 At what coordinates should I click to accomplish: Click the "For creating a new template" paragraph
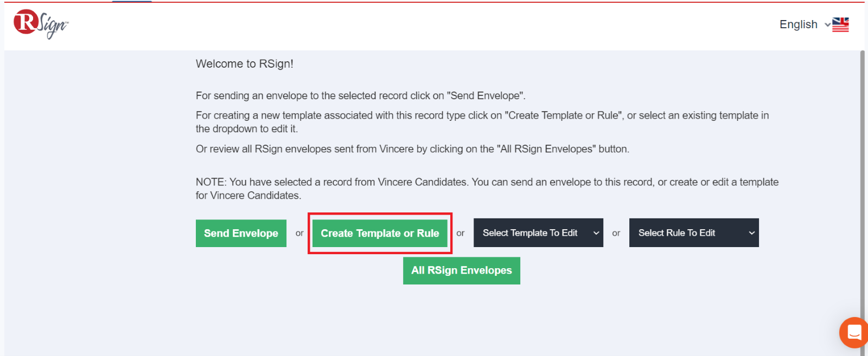482,122
